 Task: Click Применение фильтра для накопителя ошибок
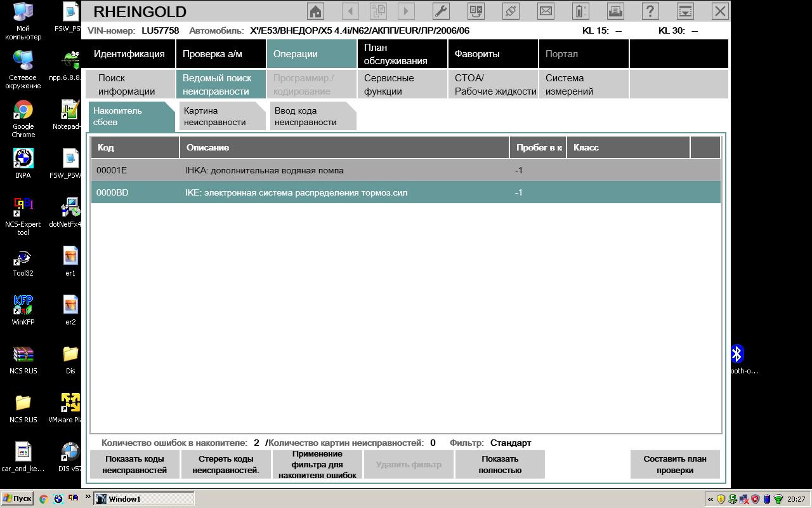(x=317, y=464)
